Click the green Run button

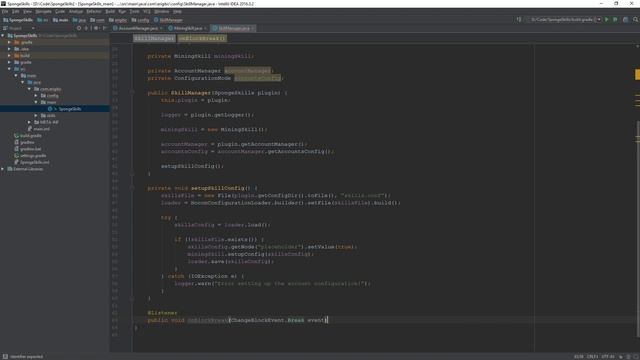(x=607, y=20)
